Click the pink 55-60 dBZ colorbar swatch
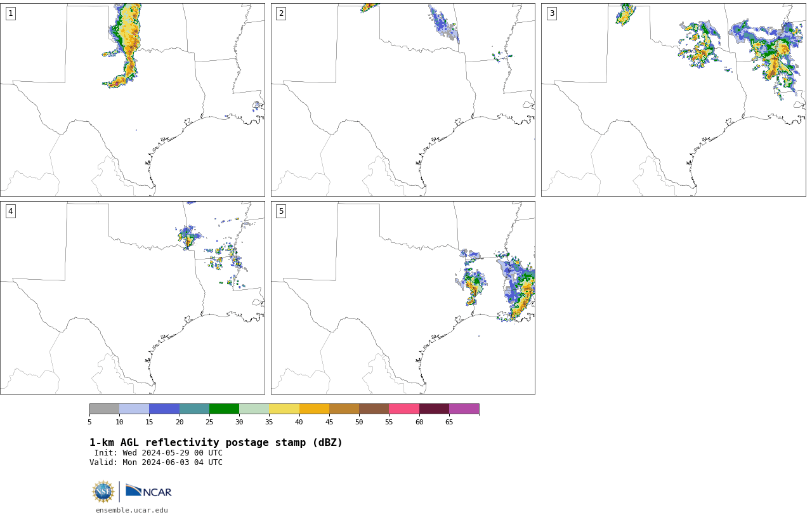 coord(404,409)
